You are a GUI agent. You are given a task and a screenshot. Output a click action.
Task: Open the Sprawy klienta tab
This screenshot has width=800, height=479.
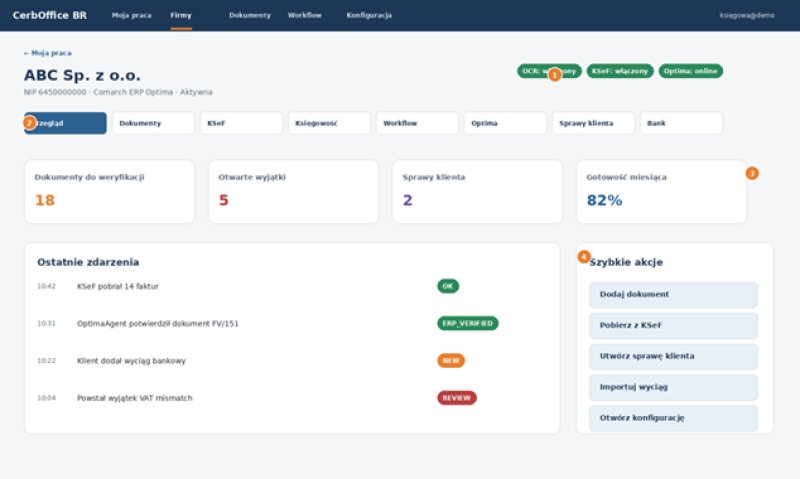coord(593,123)
